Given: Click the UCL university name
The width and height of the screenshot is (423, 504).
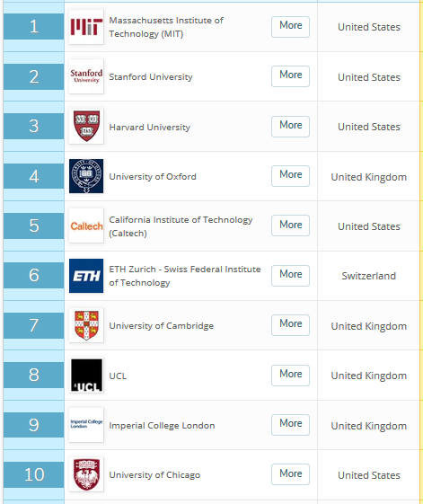Looking at the screenshot, I should (118, 376).
